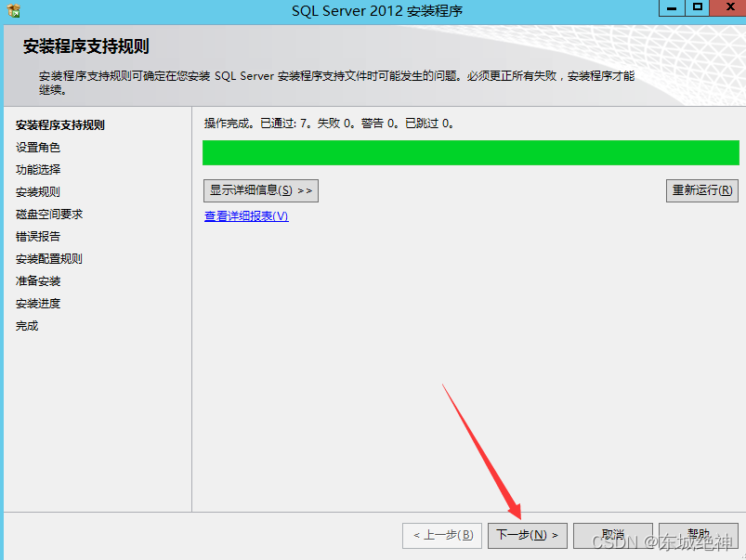Image resolution: width=746 pixels, height=560 pixels.
Task: Select the 设置角色 step in sidebar
Action: click(37, 148)
